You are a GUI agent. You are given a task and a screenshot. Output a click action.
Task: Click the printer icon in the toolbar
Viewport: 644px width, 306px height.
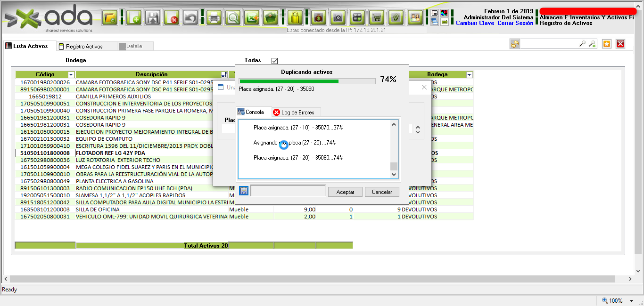pos(214,18)
